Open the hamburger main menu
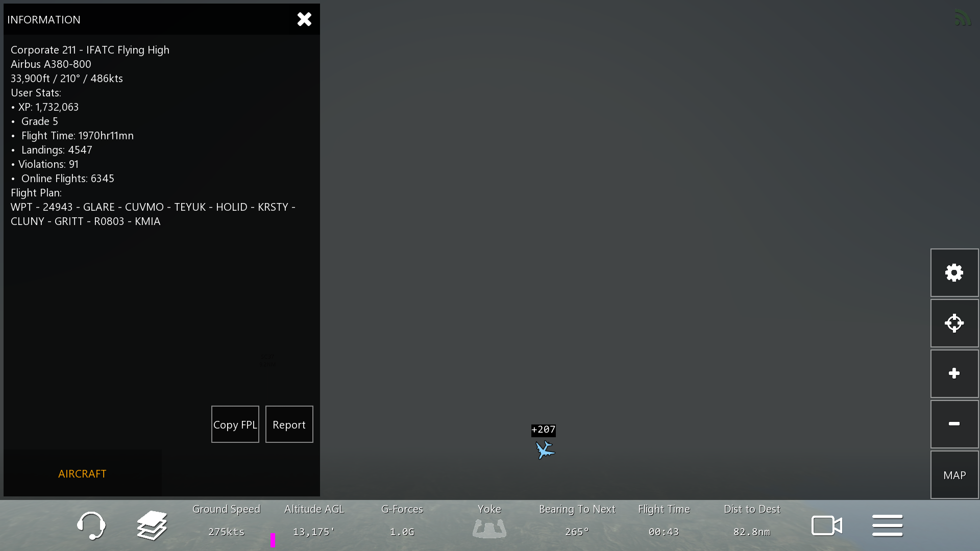Image resolution: width=980 pixels, height=551 pixels. pos(887,525)
